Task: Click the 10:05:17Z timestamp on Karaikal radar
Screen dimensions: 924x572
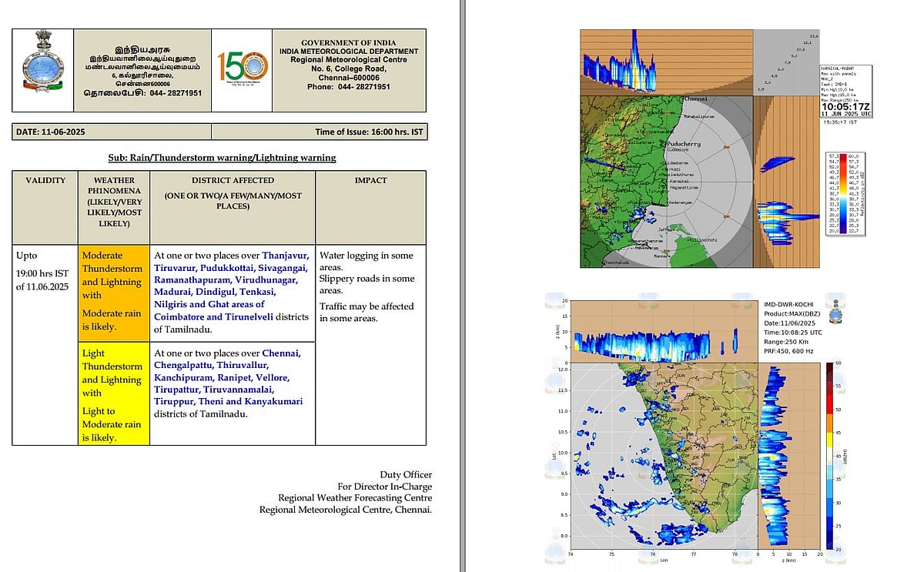Action: point(845,106)
